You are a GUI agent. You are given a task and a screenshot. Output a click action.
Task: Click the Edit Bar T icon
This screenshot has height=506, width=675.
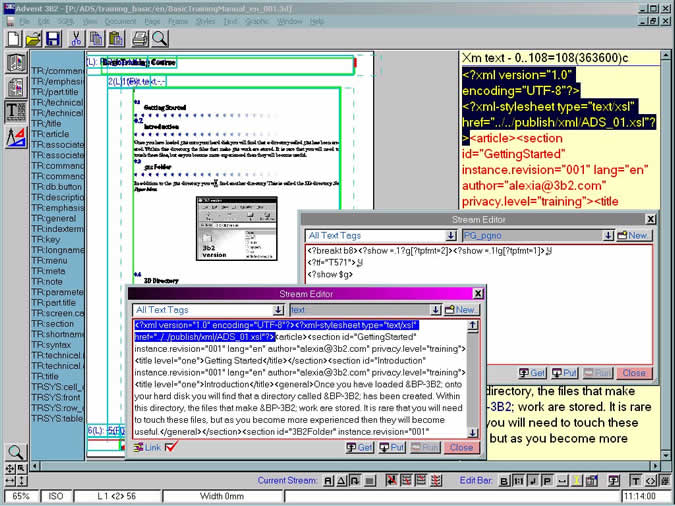coord(635,481)
